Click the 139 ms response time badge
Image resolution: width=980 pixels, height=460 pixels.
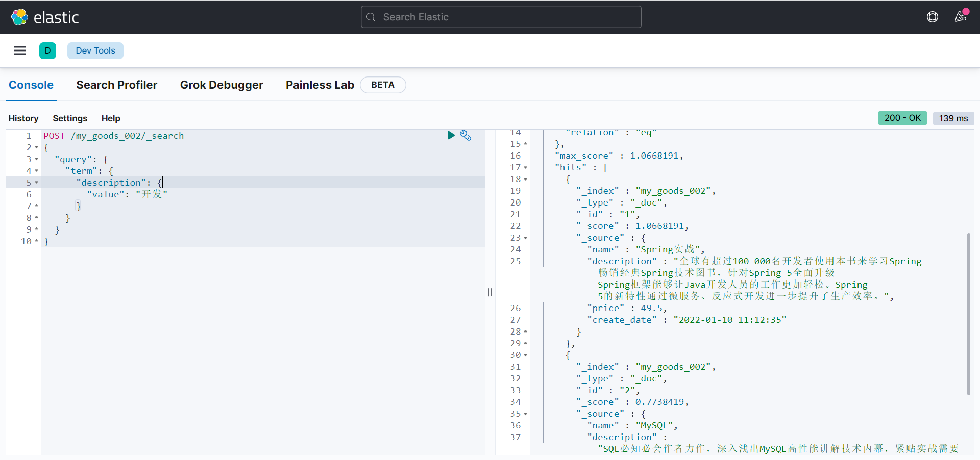(x=953, y=118)
